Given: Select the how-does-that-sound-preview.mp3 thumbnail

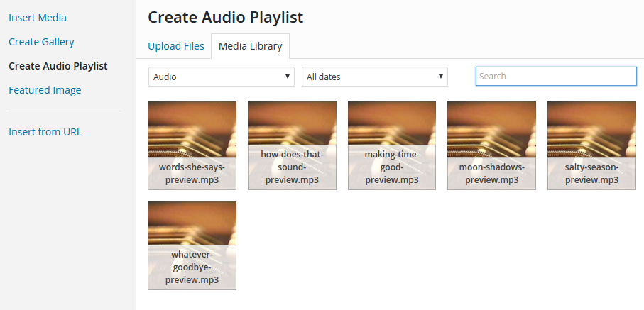Looking at the screenshot, I should coord(292,145).
